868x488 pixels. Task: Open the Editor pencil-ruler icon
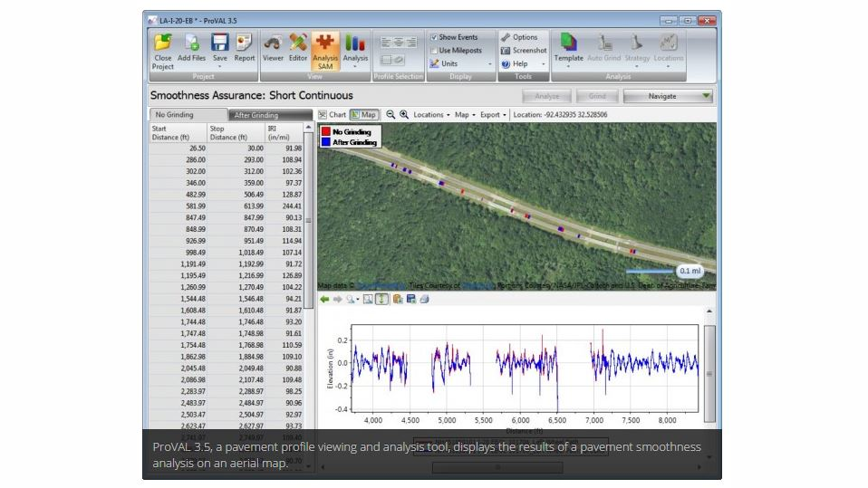[298, 43]
